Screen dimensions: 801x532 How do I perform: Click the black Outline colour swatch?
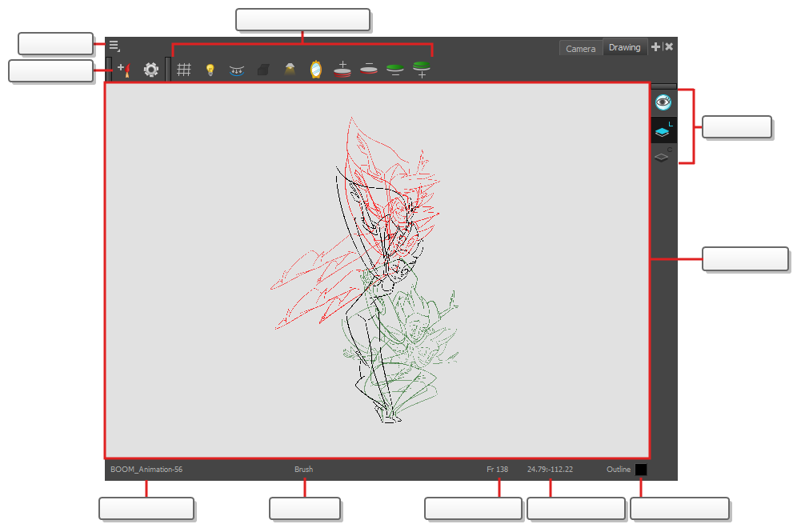pos(641,470)
